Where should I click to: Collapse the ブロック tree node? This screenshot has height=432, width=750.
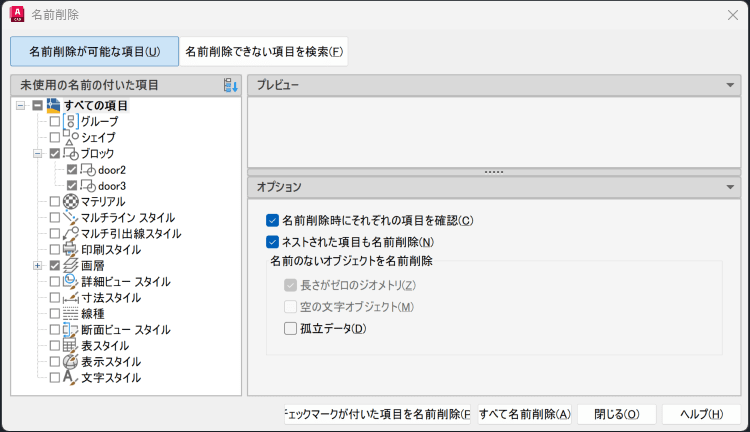point(38,153)
